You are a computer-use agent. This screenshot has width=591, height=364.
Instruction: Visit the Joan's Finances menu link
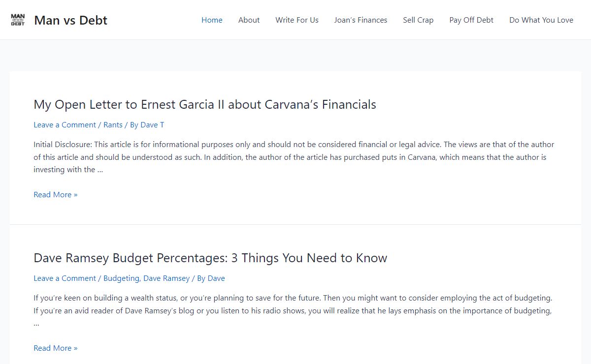pos(361,20)
